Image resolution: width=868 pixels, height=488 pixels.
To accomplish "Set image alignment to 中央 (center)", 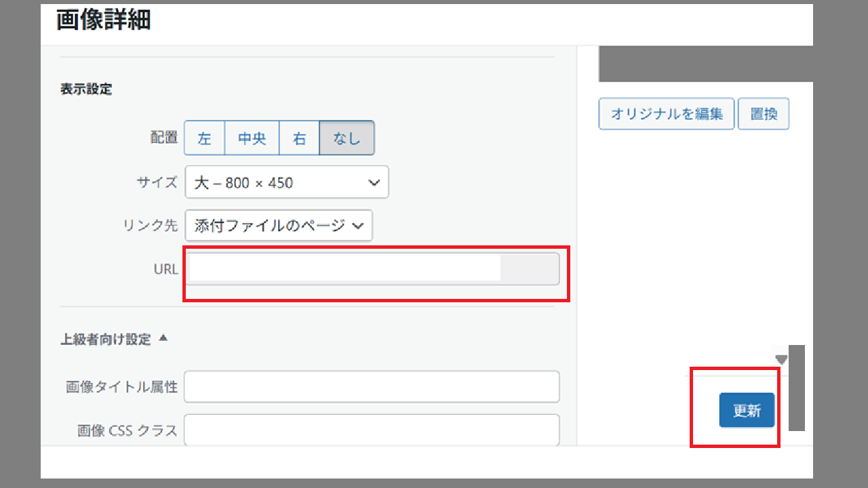I will (252, 138).
